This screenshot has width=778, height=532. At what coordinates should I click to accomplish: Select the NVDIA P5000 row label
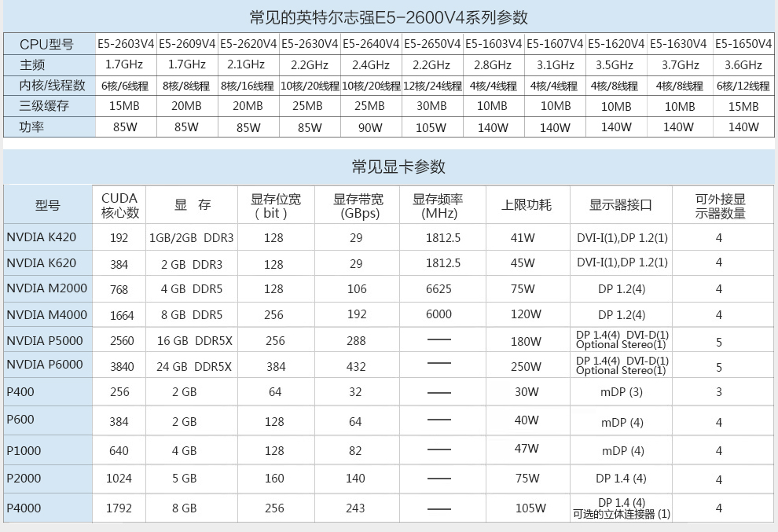click(45, 341)
